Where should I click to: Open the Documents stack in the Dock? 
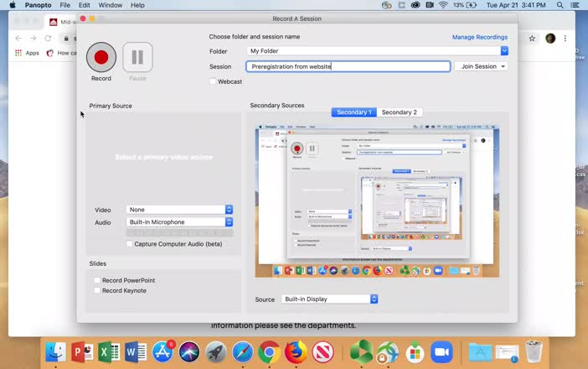pyautogui.click(x=507, y=352)
